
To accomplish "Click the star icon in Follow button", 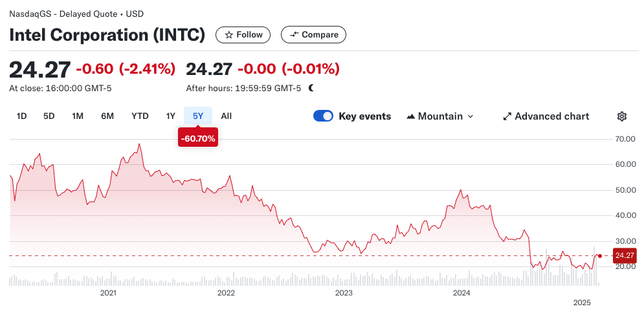I will pyautogui.click(x=228, y=35).
